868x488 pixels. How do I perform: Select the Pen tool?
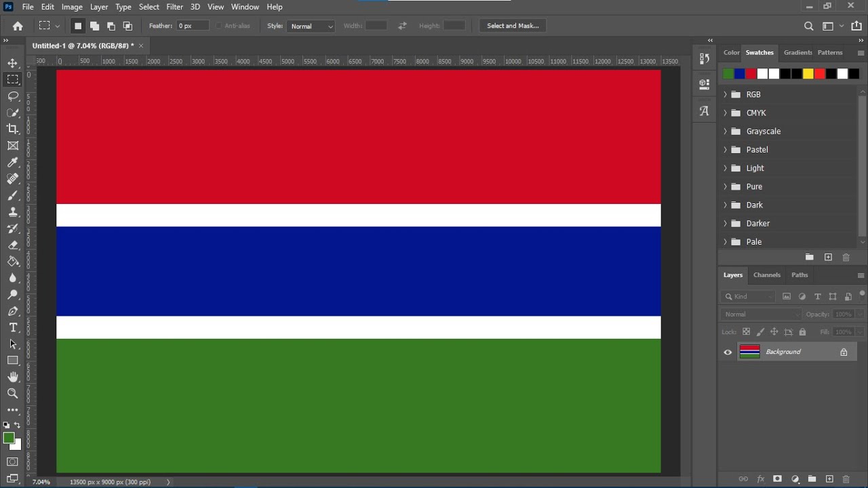click(x=13, y=311)
